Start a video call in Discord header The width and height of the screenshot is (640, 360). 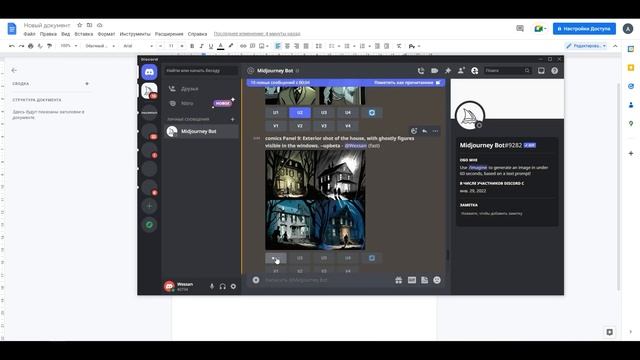(x=434, y=71)
